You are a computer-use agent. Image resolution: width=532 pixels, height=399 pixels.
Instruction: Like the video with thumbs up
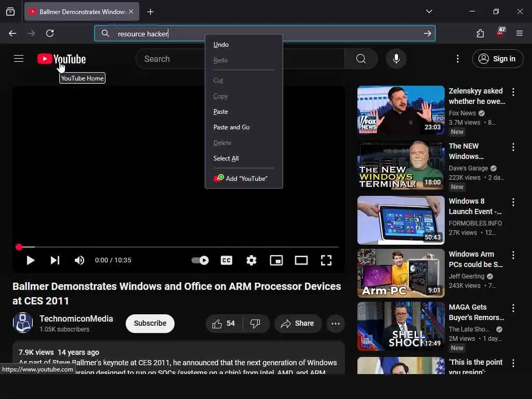coord(224,324)
